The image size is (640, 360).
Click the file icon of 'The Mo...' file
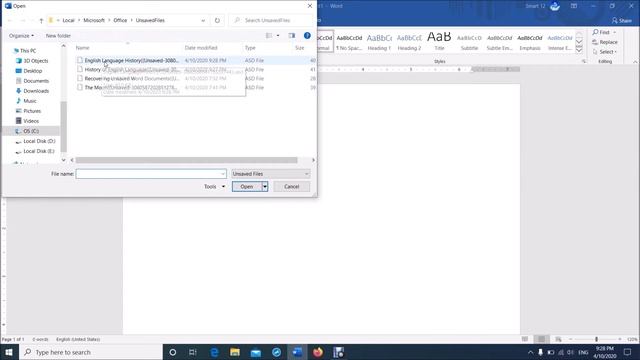[80, 87]
